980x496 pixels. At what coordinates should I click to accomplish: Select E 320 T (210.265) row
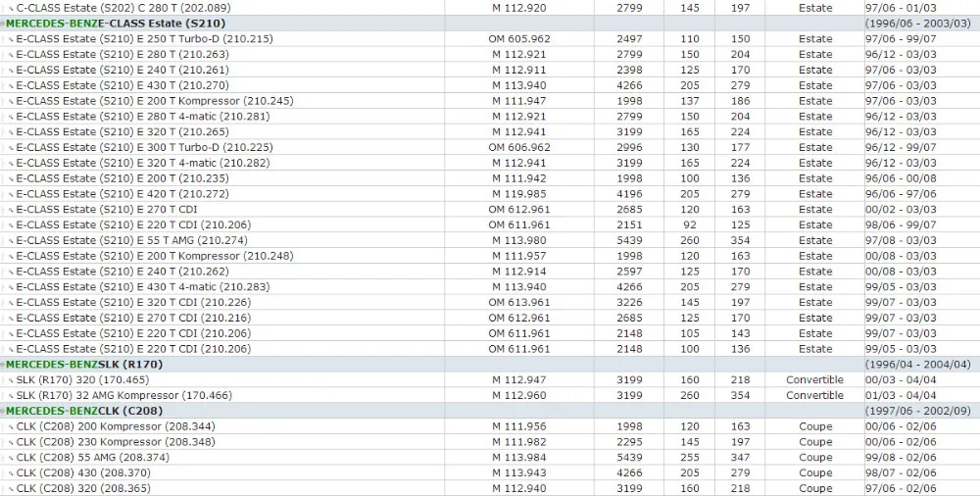pos(122,132)
